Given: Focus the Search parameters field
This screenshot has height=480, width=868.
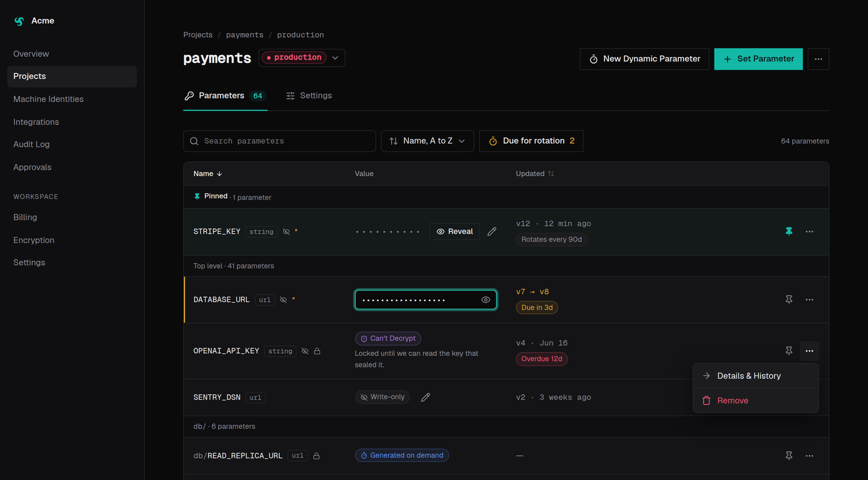Looking at the screenshot, I should pos(279,141).
